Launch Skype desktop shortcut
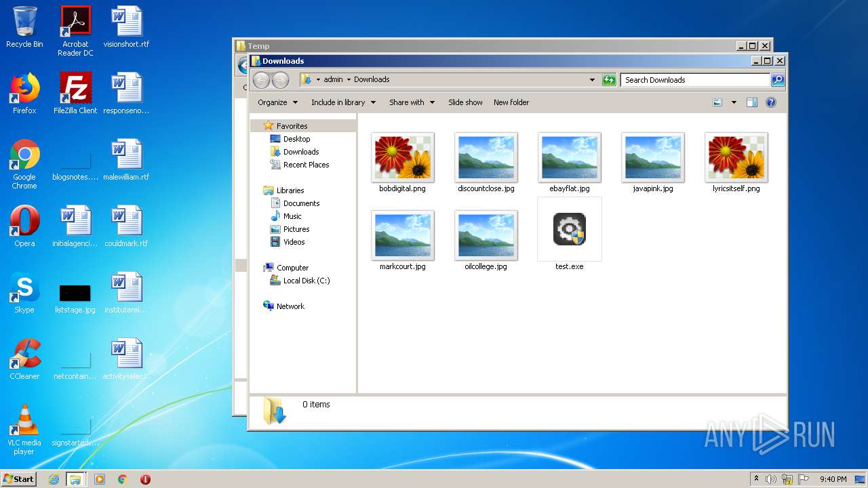The image size is (868, 488). 24,293
